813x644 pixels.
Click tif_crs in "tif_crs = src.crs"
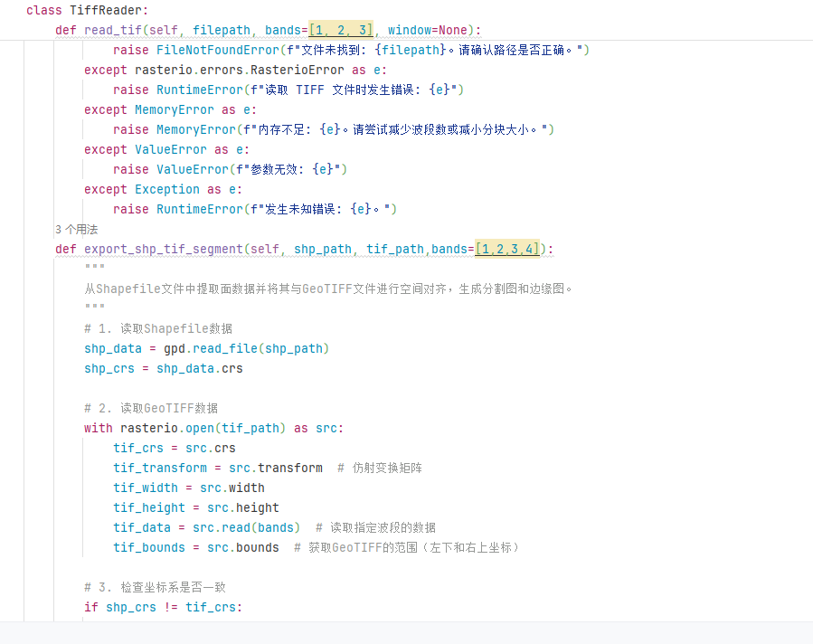tap(138, 448)
